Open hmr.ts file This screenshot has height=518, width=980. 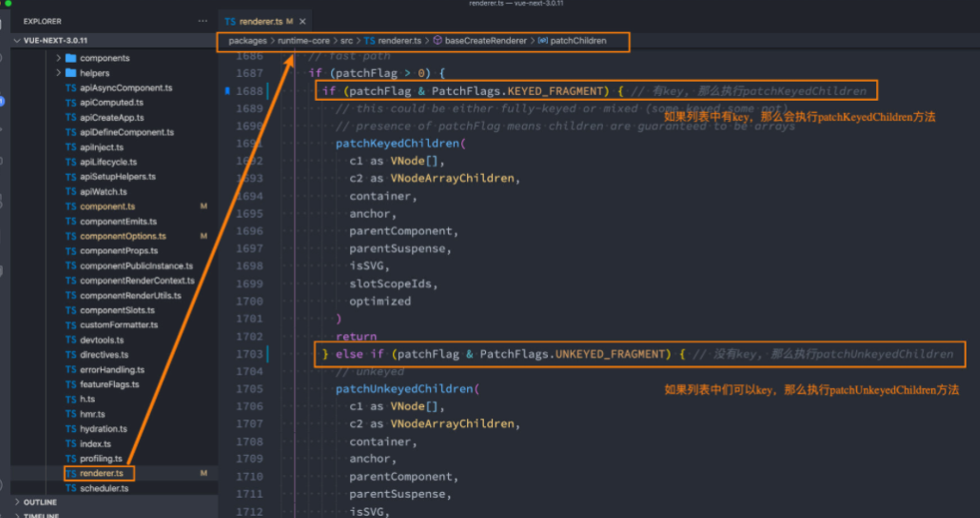pos(93,413)
